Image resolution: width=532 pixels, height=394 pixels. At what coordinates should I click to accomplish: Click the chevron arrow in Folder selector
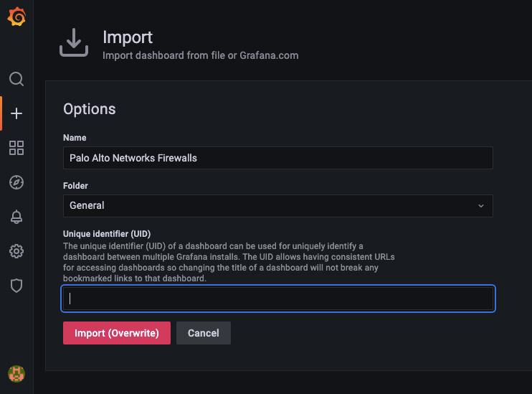tap(481, 206)
